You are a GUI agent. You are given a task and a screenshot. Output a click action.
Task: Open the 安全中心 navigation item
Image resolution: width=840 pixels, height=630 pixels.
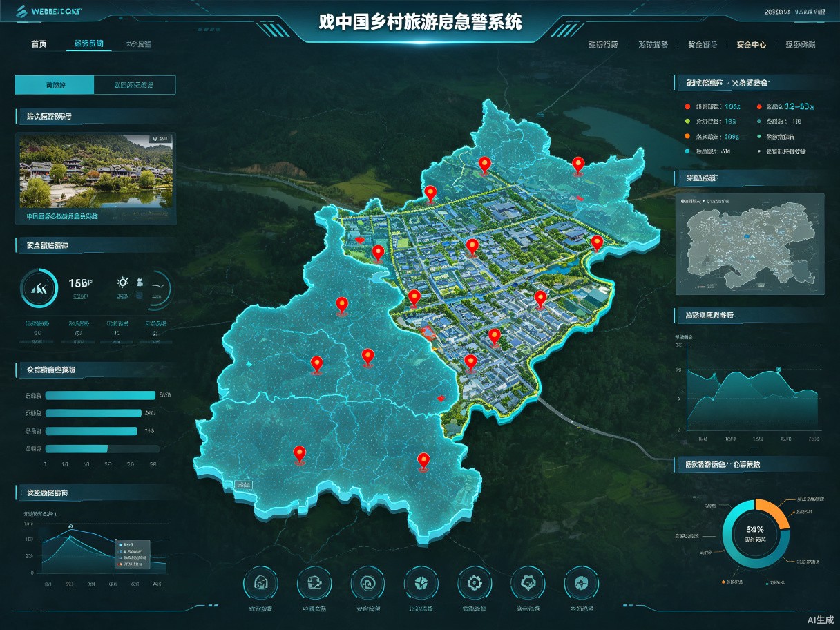(751, 44)
